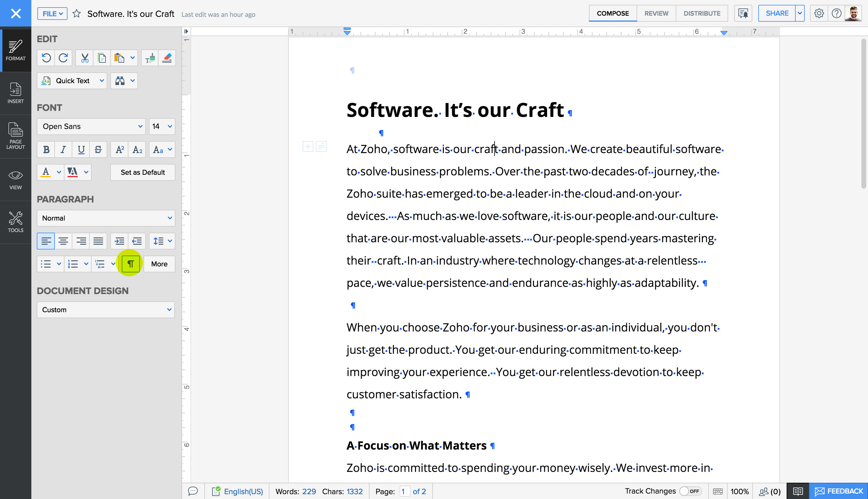Screen dimensions: 868x499
Task: Click the Copy icon in Edit toolbar
Action: 103,58
